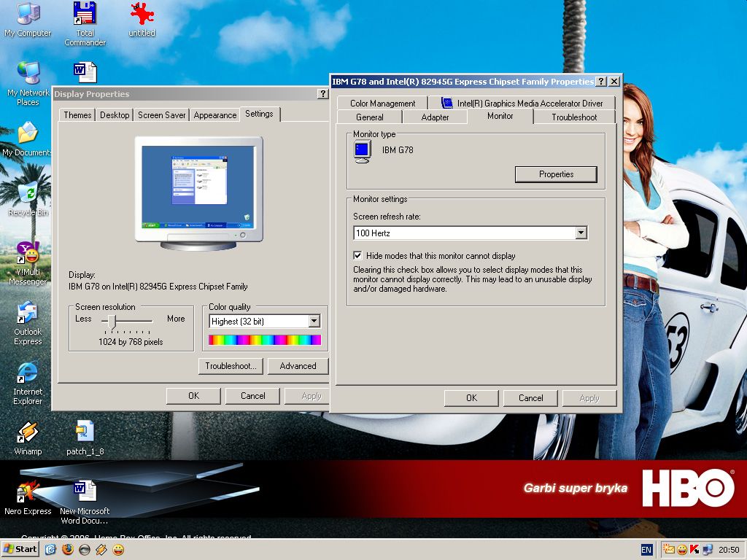Open the Color quality dropdown
The image size is (747, 560).
coord(314,322)
